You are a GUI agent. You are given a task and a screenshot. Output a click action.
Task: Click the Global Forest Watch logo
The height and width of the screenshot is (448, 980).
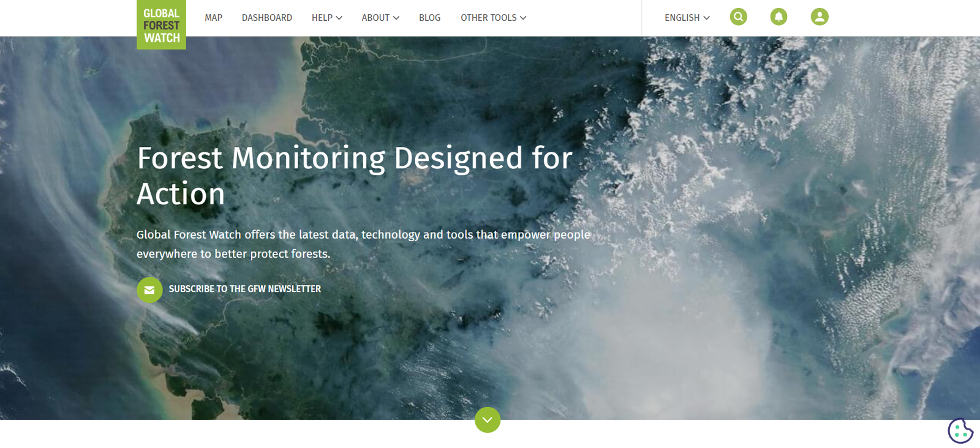[x=161, y=24]
